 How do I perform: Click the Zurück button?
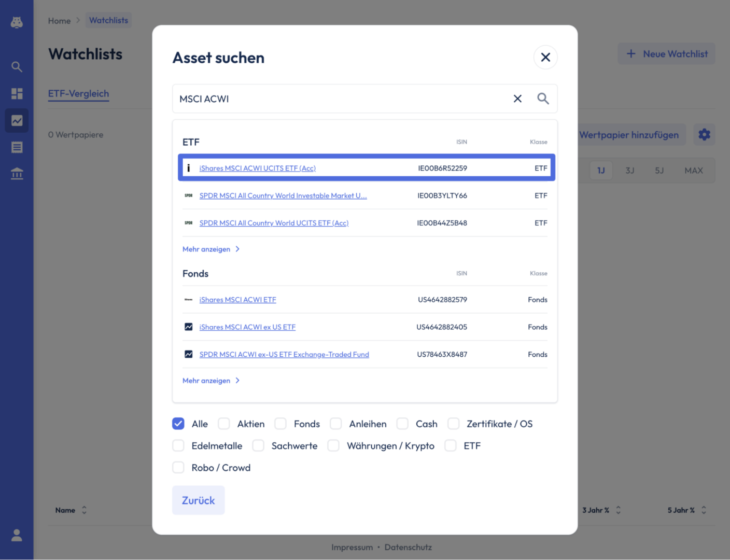(x=198, y=500)
